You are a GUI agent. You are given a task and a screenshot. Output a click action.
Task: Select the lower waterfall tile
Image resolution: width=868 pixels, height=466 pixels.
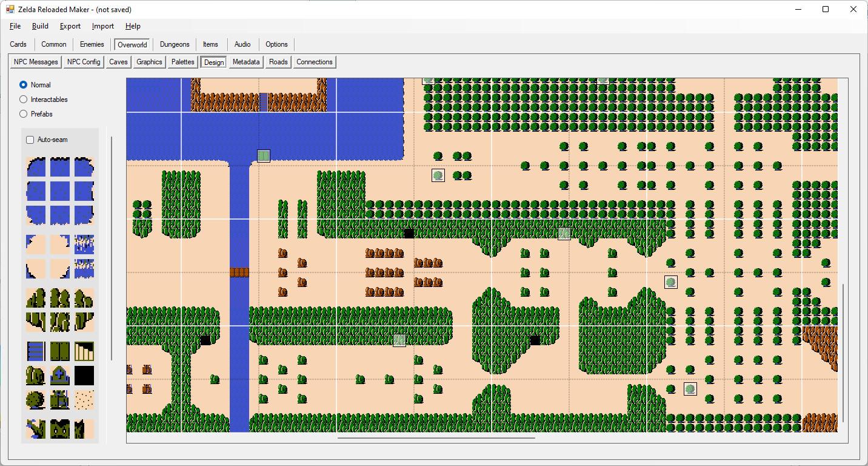[84, 269]
